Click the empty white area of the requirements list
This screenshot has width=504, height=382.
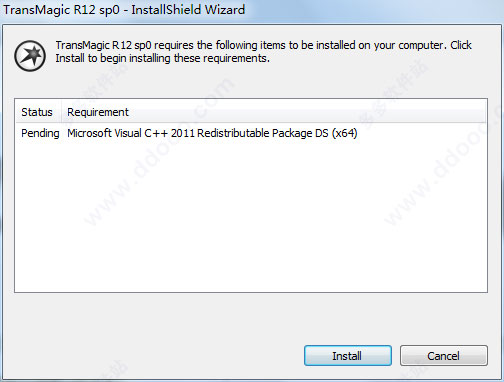[x=251, y=217]
